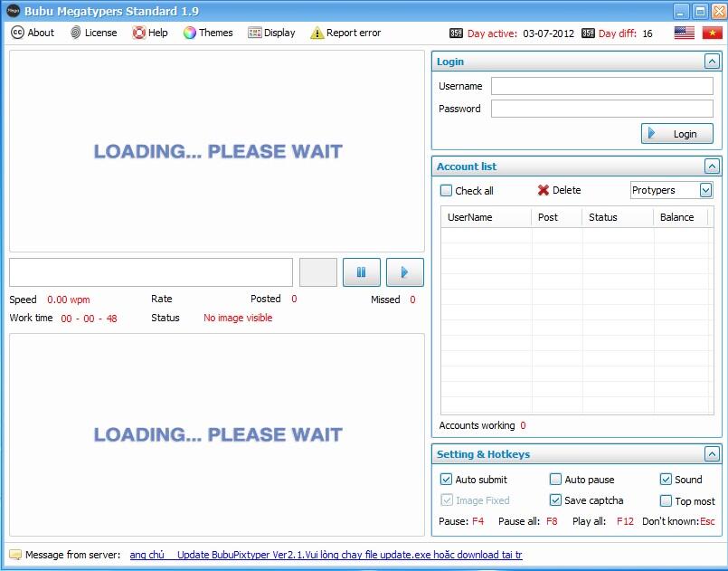Collapse the Login panel
The height and width of the screenshot is (571, 728).
(x=714, y=61)
